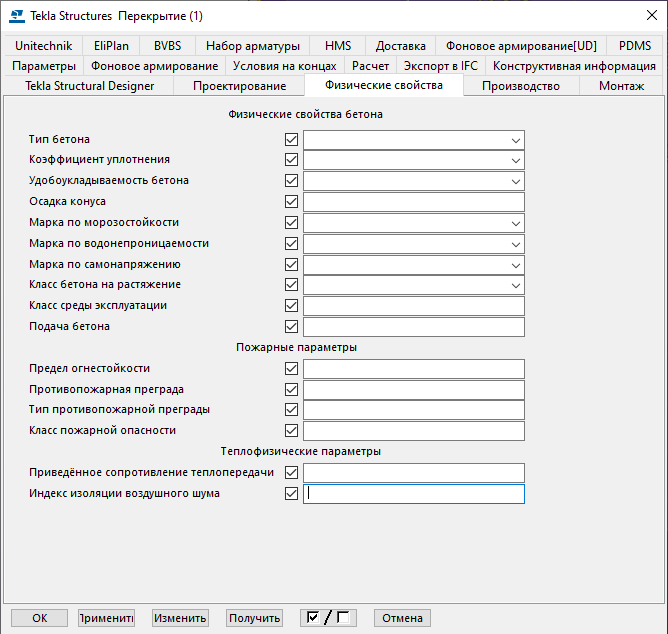
Task: Uncheck Индекс изоляции воздушного шума checkbox
Action: [292, 494]
